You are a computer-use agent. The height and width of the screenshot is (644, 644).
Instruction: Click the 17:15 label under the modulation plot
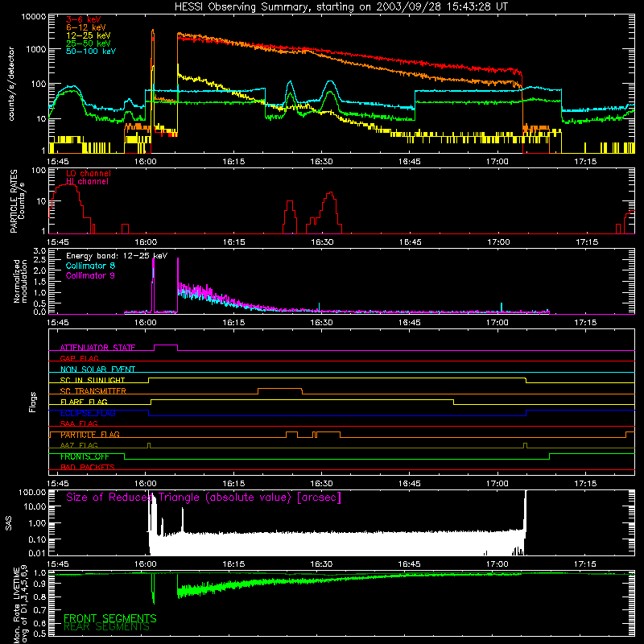pos(585,323)
